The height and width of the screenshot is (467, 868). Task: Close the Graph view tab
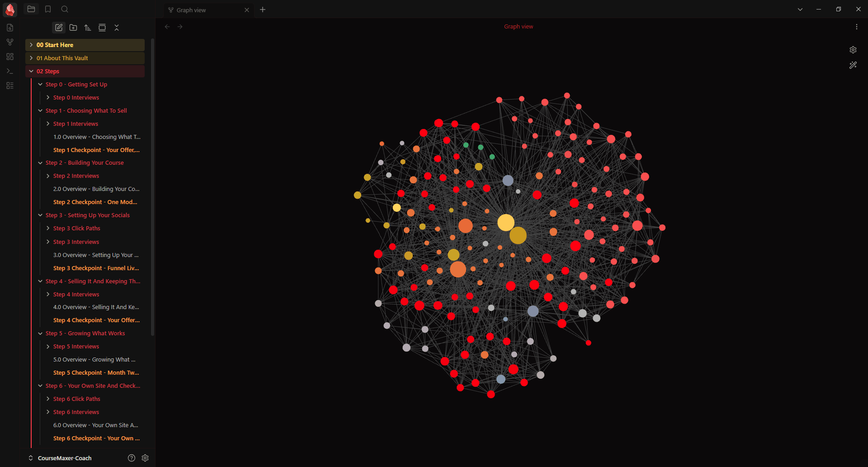pos(247,10)
